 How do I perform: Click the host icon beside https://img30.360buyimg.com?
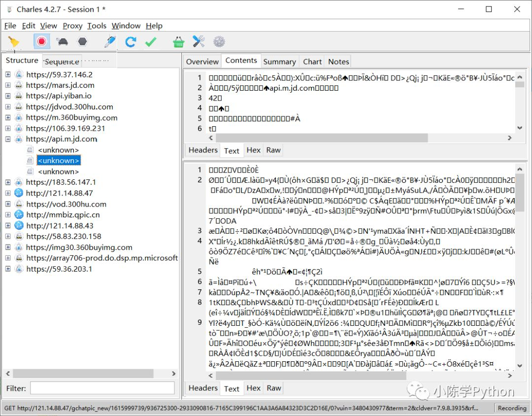[19, 247]
